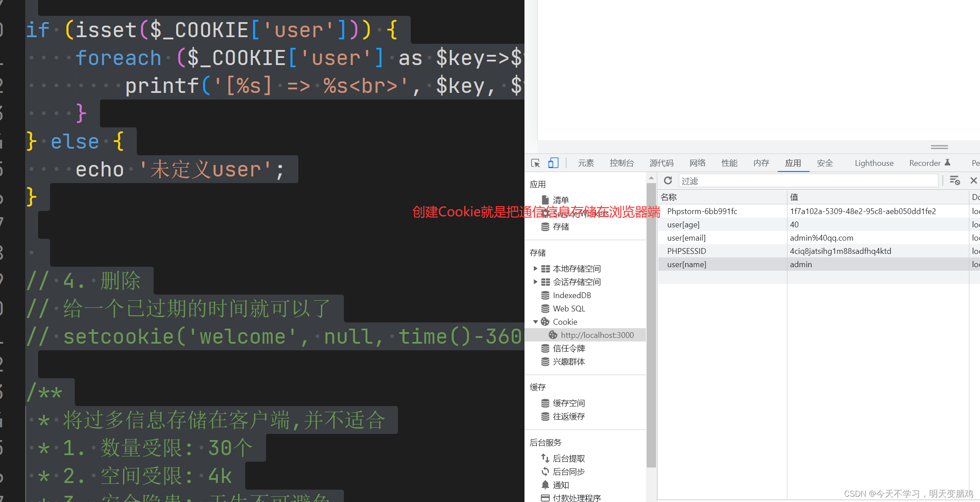Click the '* 2. 空间受限: 4k' comment line
The image size is (980, 502).
135,476
